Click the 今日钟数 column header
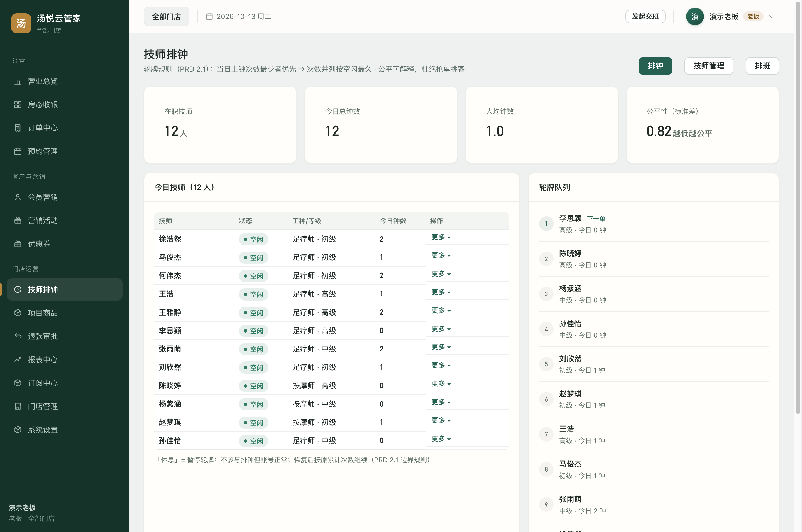The width and height of the screenshot is (802, 532). (x=393, y=221)
